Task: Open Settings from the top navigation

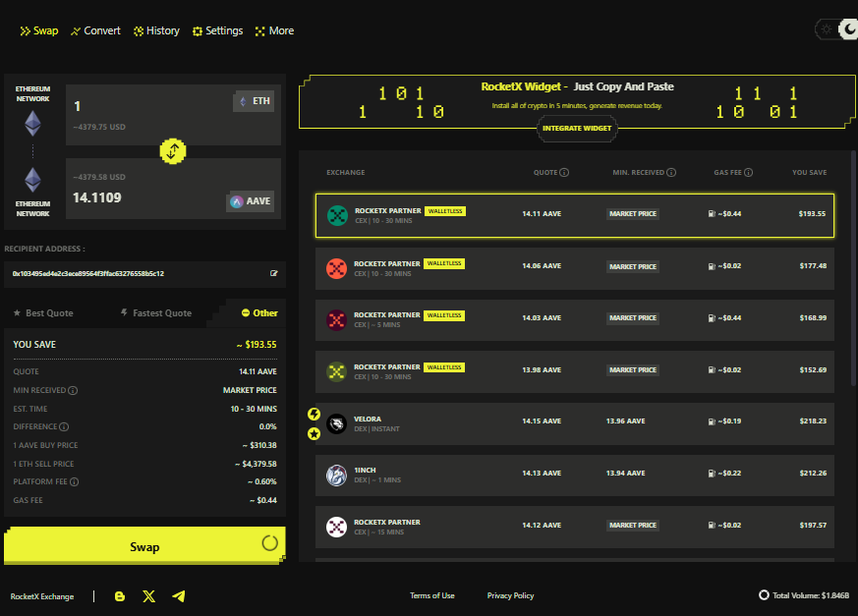Action: pyautogui.click(x=217, y=31)
